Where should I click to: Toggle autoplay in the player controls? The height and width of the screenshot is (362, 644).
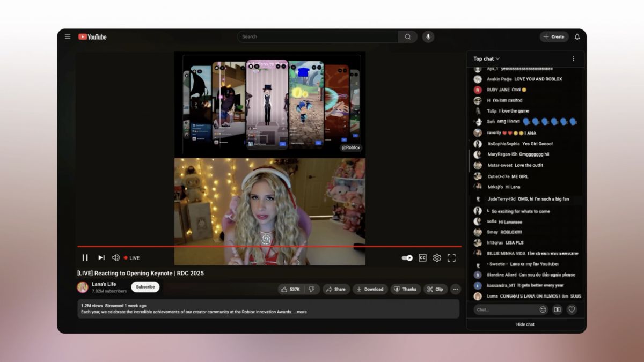pyautogui.click(x=406, y=257)
